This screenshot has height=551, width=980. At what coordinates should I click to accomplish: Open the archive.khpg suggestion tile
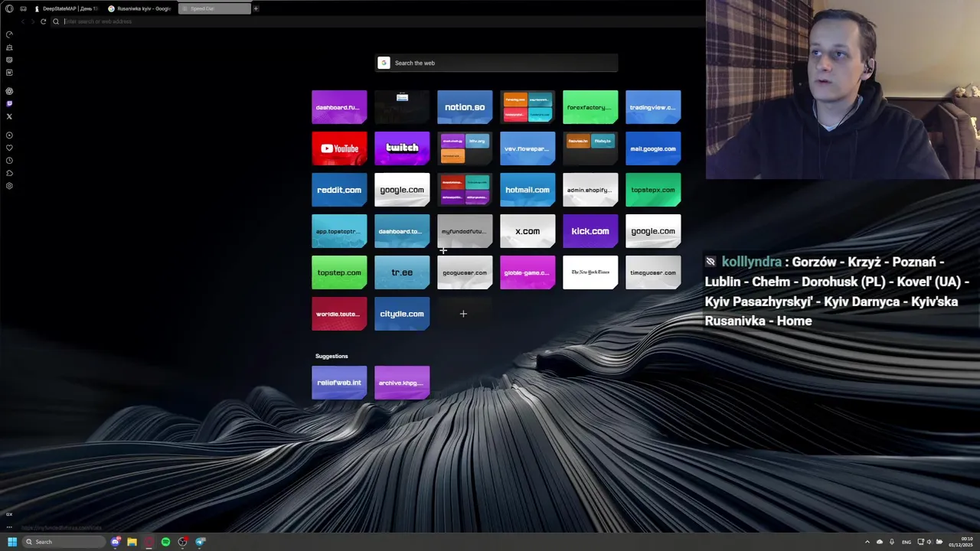(x=402, y=383)
